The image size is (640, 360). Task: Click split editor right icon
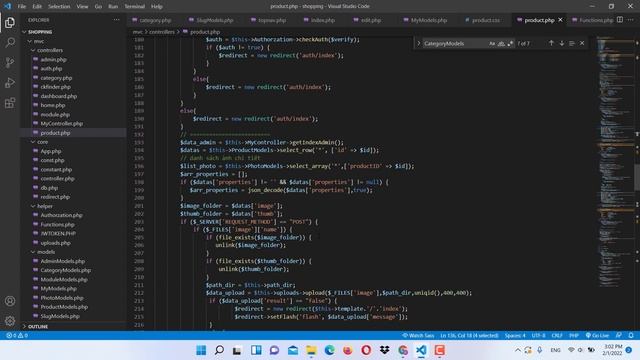pyautogui.click(x=620, y=20)
